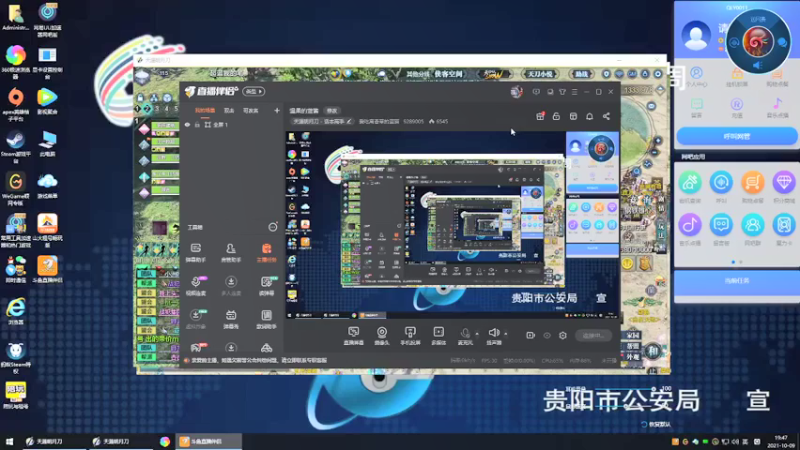The height and width of the screenshot is (450, 800).
Task: Open the orange streaming app taskbar item
Action: tap(208, 441)
